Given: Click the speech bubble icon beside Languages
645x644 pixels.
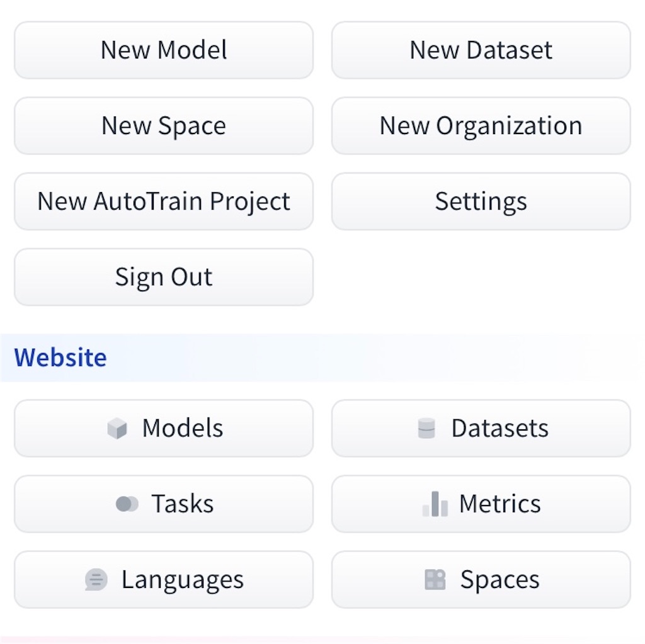Looking at the screenshot, I should 96,580.
